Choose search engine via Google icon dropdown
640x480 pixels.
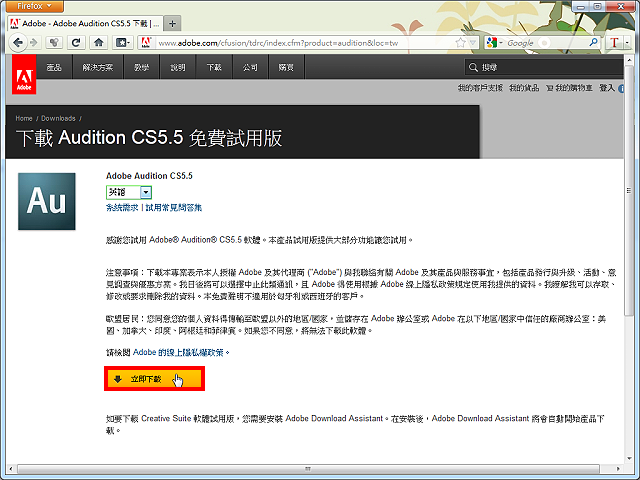click(x=495, y=42)
